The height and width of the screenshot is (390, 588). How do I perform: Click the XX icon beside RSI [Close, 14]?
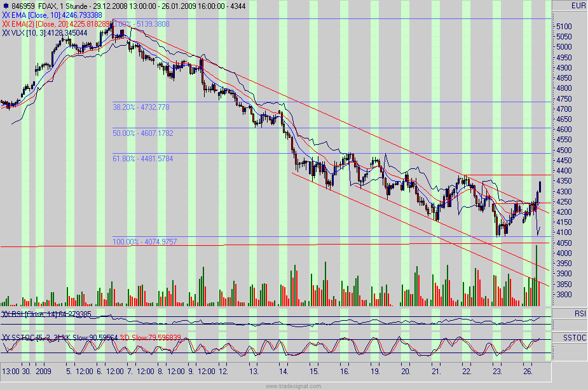[x=6, y=313]
